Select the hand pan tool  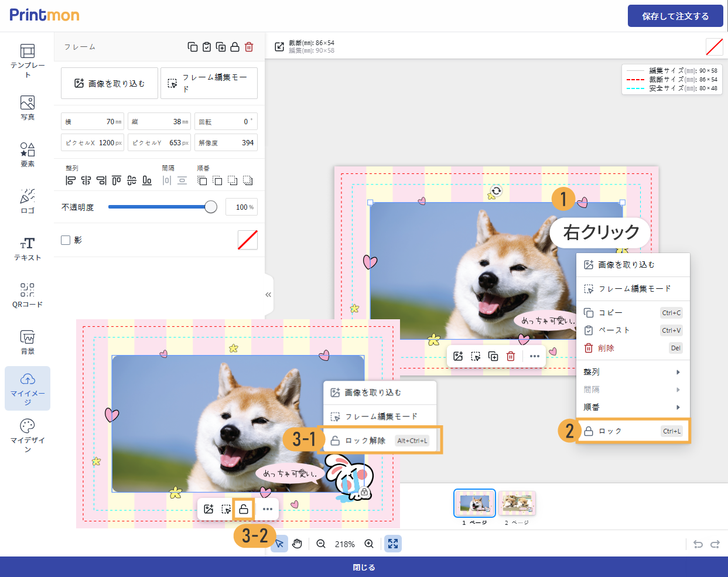(x=298, y=544)
